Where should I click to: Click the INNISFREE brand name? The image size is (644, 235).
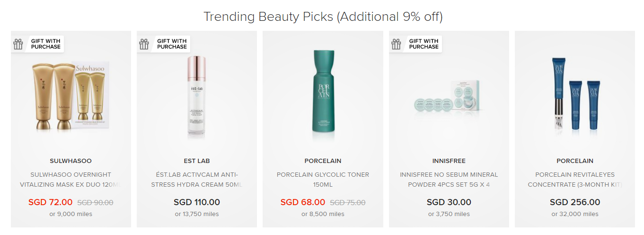point(449,161)
